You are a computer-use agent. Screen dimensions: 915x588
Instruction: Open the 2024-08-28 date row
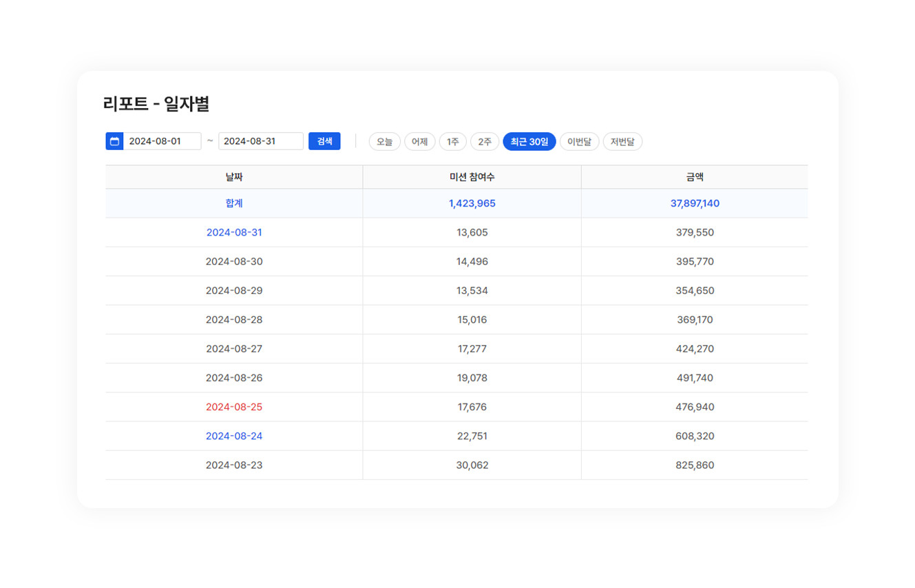click(x=234, y=319)
